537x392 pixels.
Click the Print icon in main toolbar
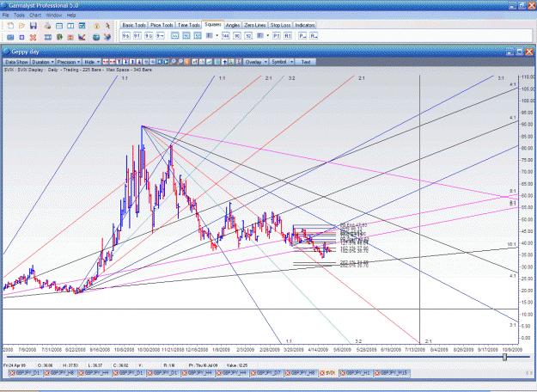[47, 26]
